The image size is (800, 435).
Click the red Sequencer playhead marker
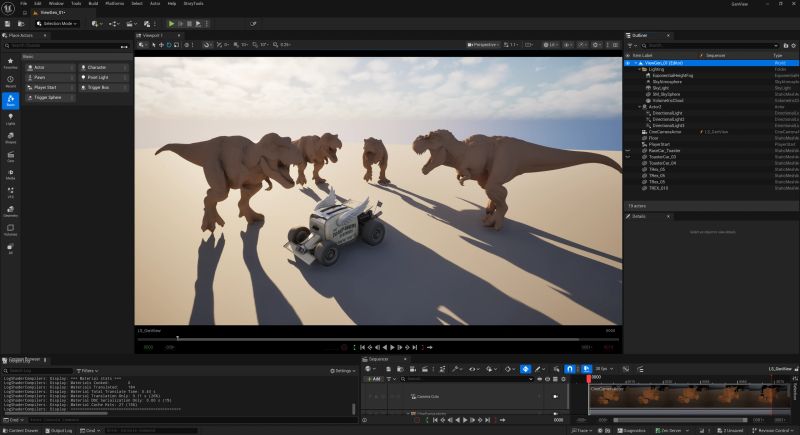pyautogui.click(x=588, y=378)
